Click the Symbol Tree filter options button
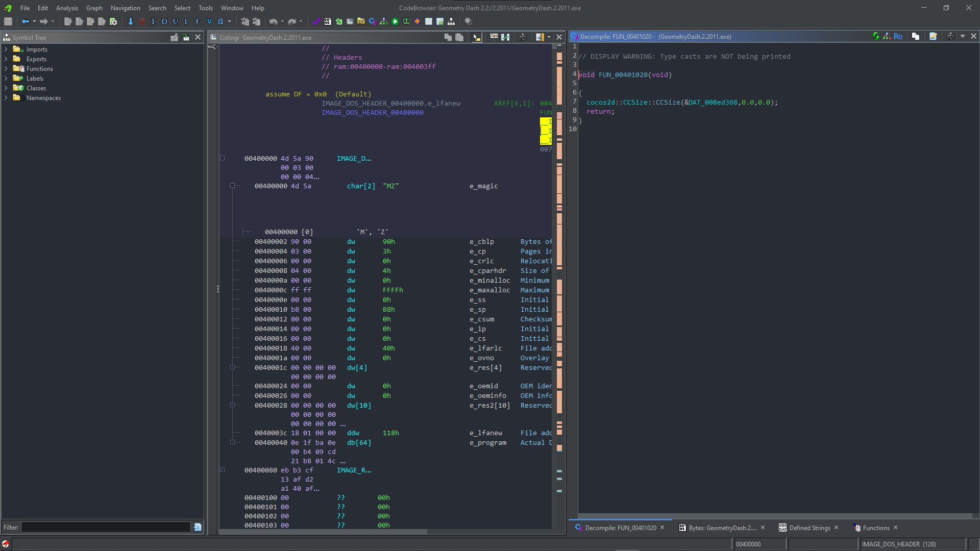Screen dimensions: 980x551 198,527
